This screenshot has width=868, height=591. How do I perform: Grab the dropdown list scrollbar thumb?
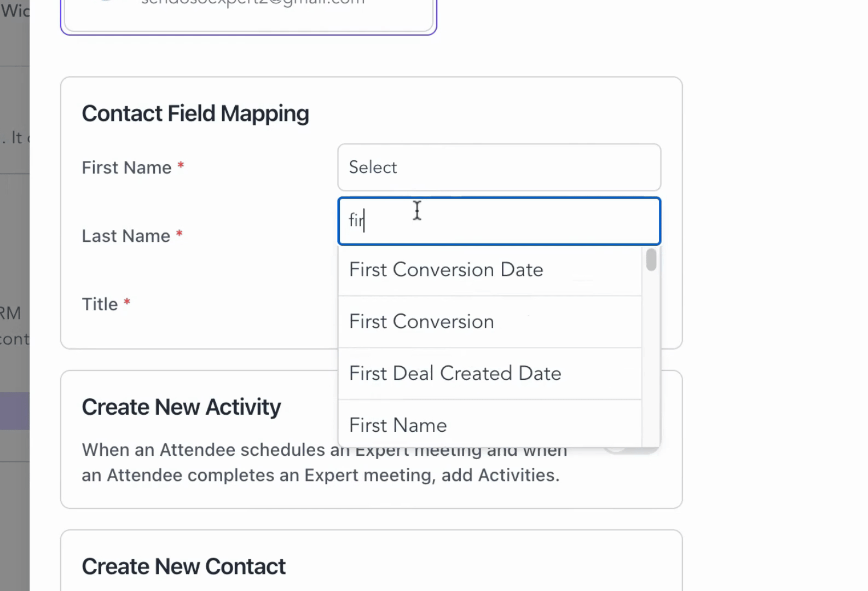coord(651,260)
